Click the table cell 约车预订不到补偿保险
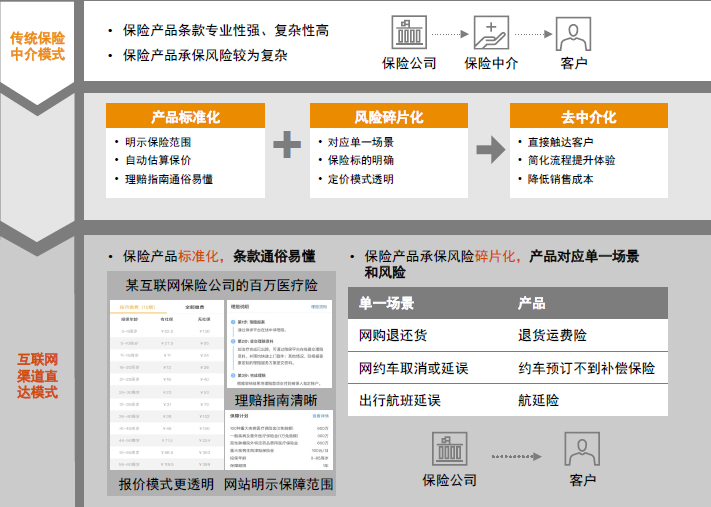The width and height of the screenshot is (711, 507). point(587,368)
